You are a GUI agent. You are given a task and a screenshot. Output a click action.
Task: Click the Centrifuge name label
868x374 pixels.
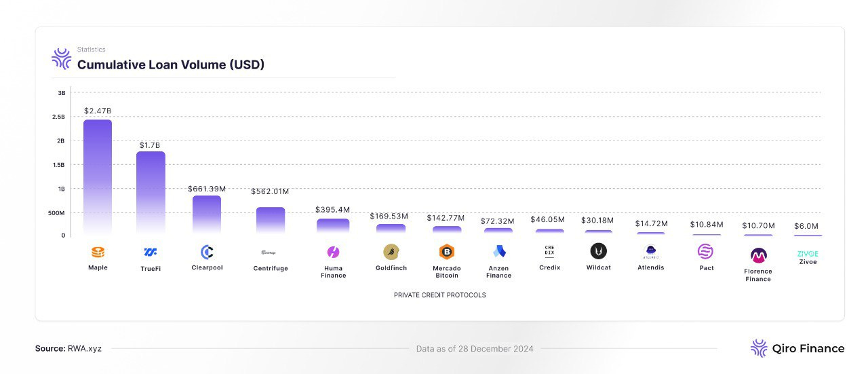point(270,268)
